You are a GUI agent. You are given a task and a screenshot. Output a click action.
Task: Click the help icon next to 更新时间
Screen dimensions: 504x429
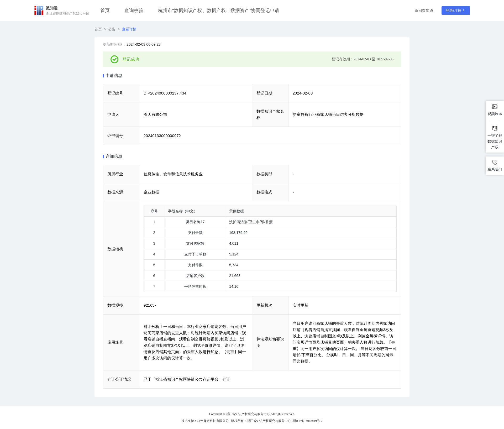(120, 44)
